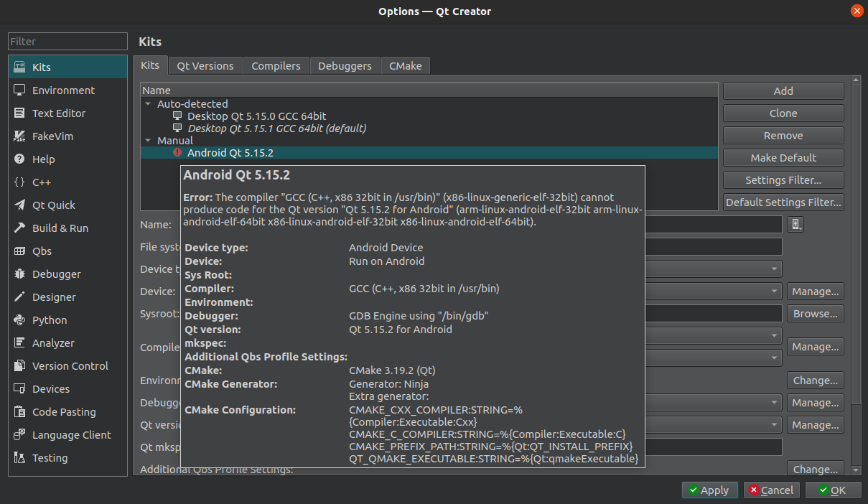
Task: Click the red error icon on Android kit
Action: [177, 152]
